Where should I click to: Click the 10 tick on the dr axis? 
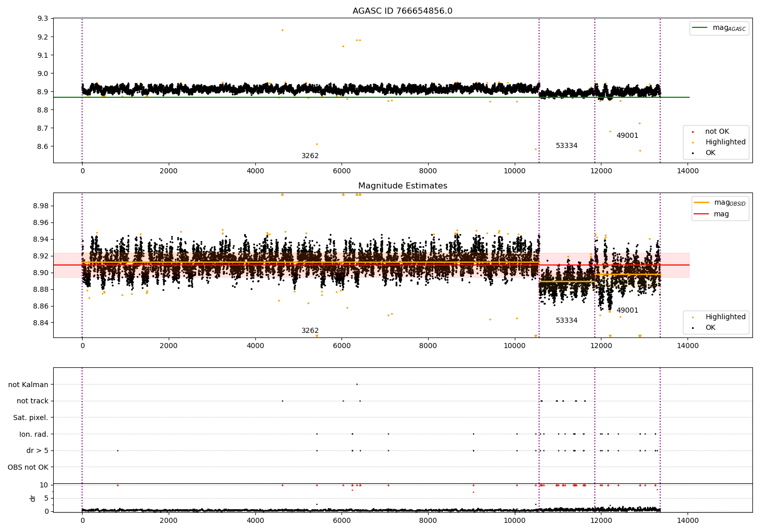[44, 485]
